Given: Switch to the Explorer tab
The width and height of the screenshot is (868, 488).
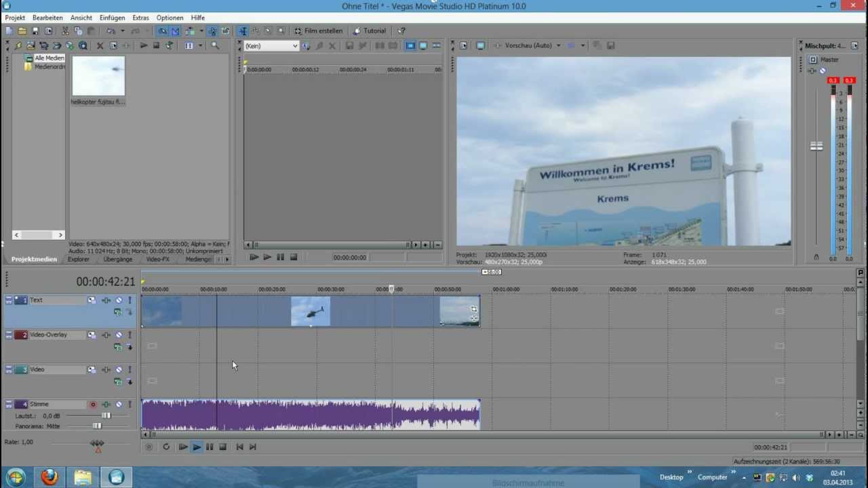Looking at the screenshot, I should pyautogui.click(x=78, y=259).
